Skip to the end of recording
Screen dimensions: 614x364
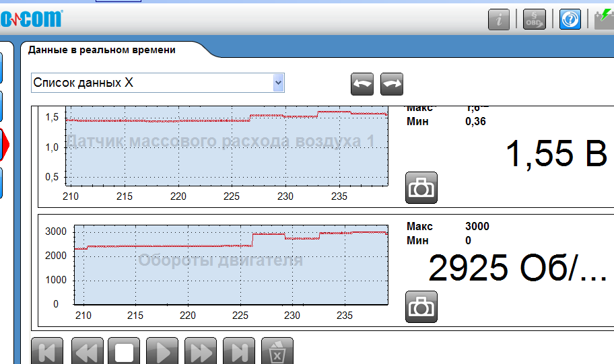[239, 351]
